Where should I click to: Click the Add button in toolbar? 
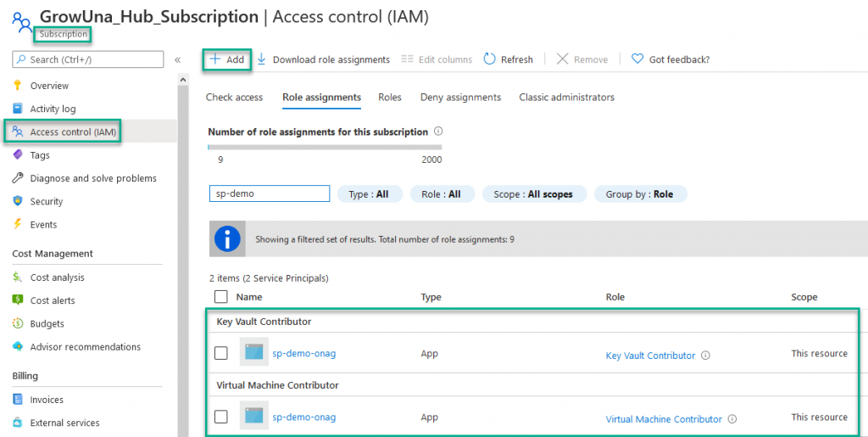[227, 59]
